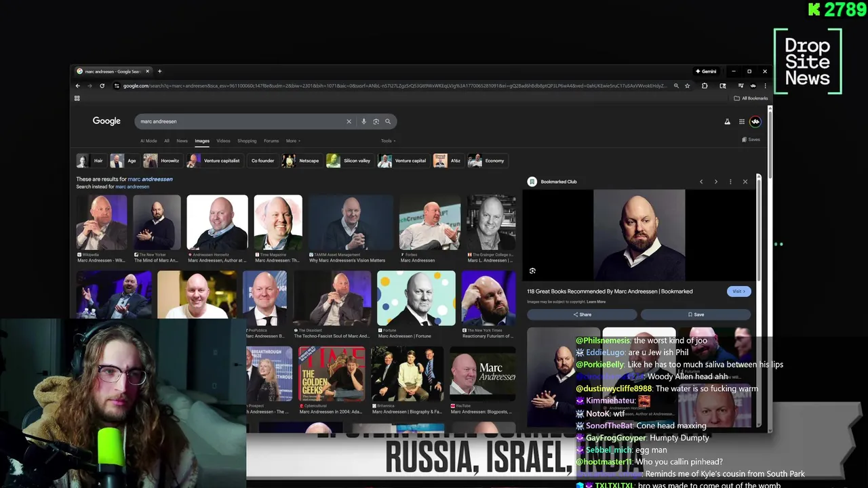Select the Co founder filter chip
Image resolution: width=868 pixels, height=488 pixels.
(262, 161)
